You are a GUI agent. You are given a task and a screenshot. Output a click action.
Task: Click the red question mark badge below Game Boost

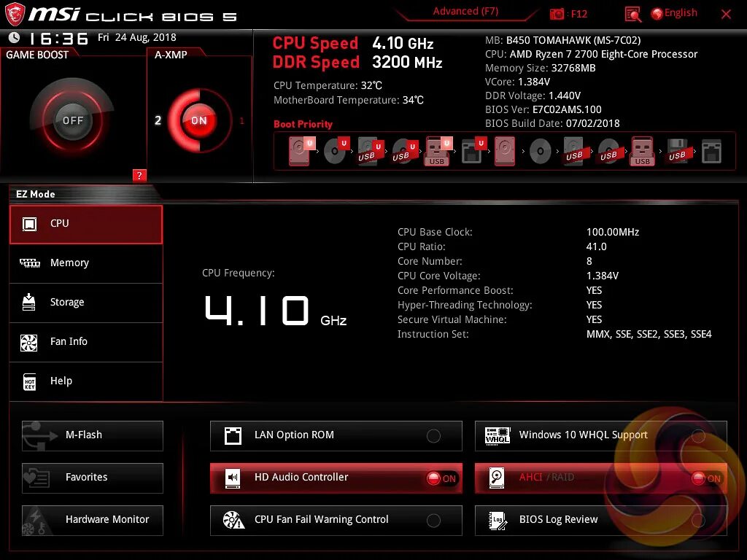139,175
